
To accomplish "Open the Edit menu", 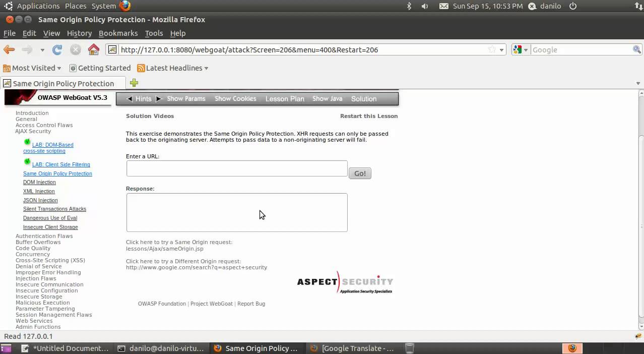I will 29,33.
